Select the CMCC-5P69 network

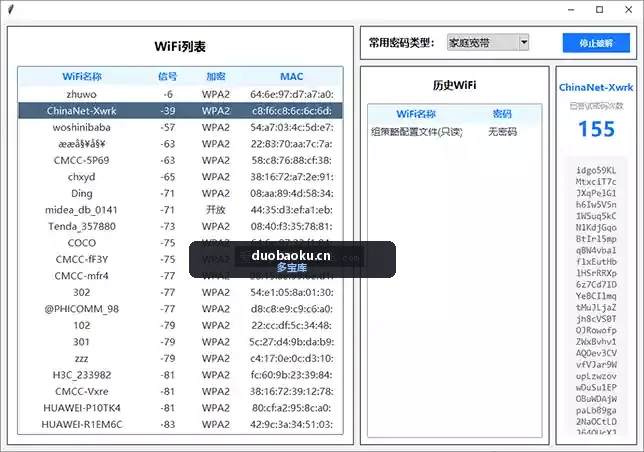180,161
